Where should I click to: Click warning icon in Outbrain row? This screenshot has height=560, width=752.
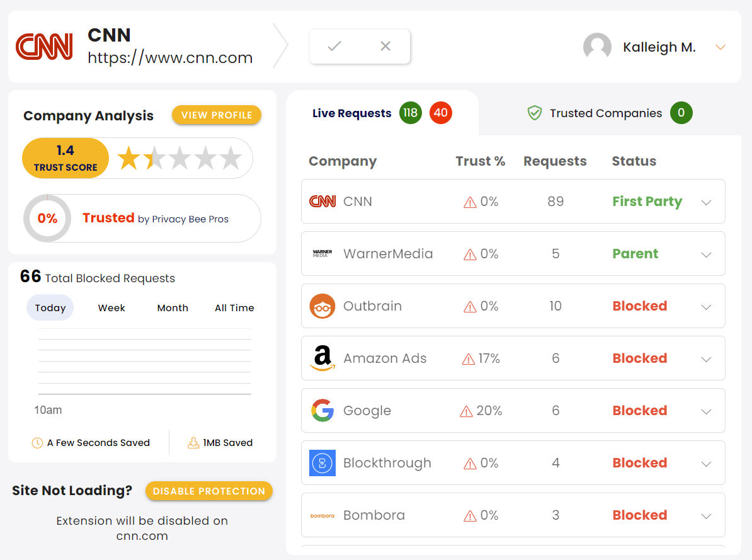470,307
